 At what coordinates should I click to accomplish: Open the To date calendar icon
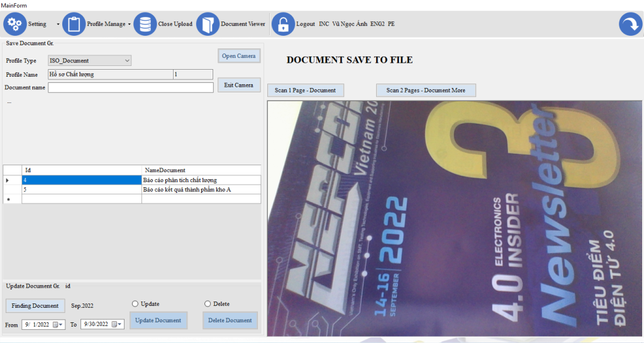point(114,324)
